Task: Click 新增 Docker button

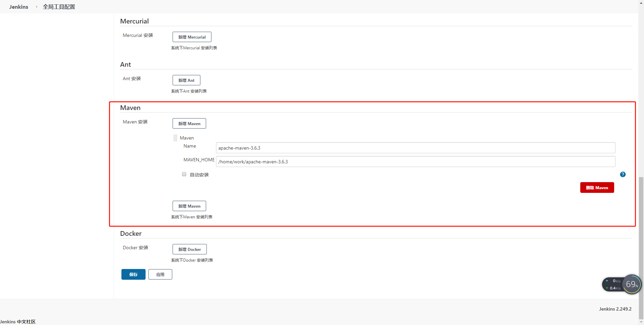Action: coord(190,249)
